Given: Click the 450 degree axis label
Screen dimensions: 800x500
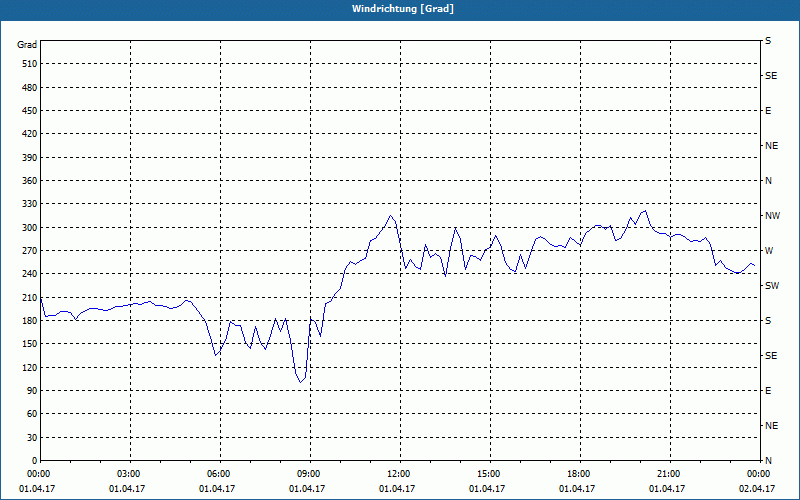Looking at the screenshot, I should 30,111.
